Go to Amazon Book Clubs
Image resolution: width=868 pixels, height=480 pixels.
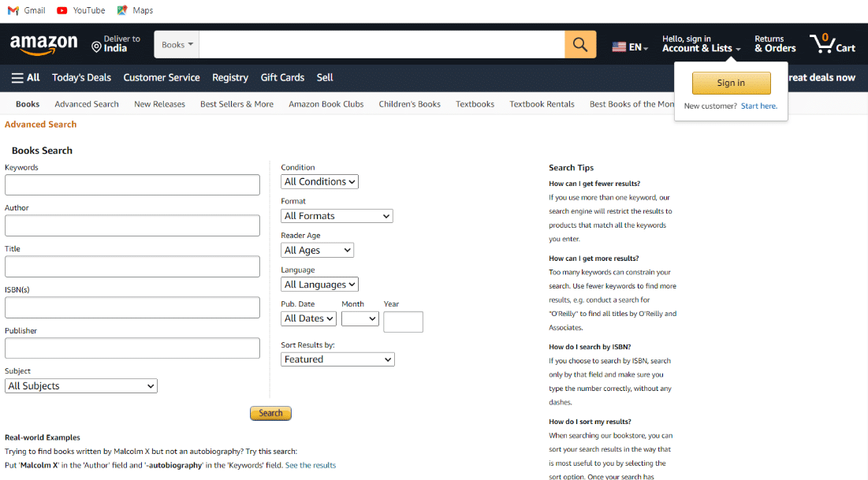pos(326,104)
